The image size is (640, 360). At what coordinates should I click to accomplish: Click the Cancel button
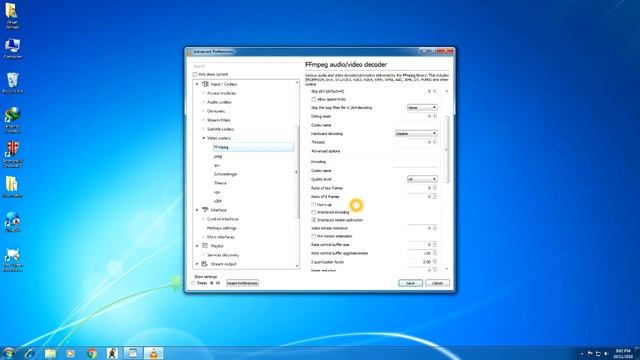point(437,283)
